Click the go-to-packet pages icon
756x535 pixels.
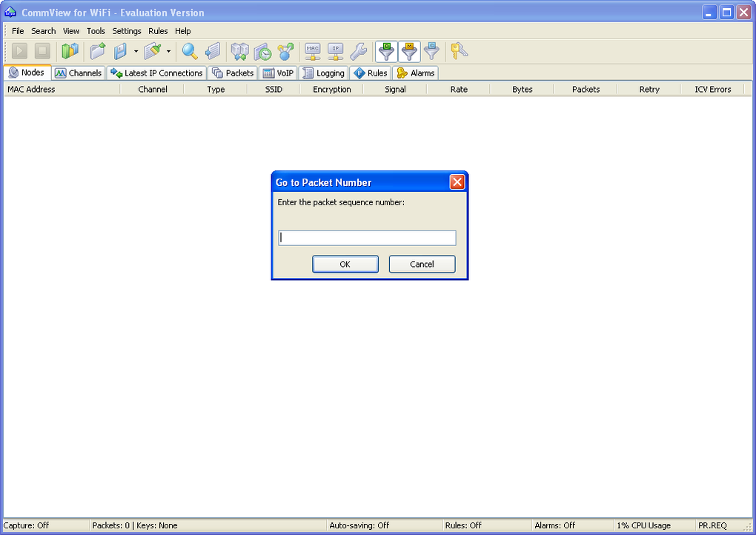point(213,51)
